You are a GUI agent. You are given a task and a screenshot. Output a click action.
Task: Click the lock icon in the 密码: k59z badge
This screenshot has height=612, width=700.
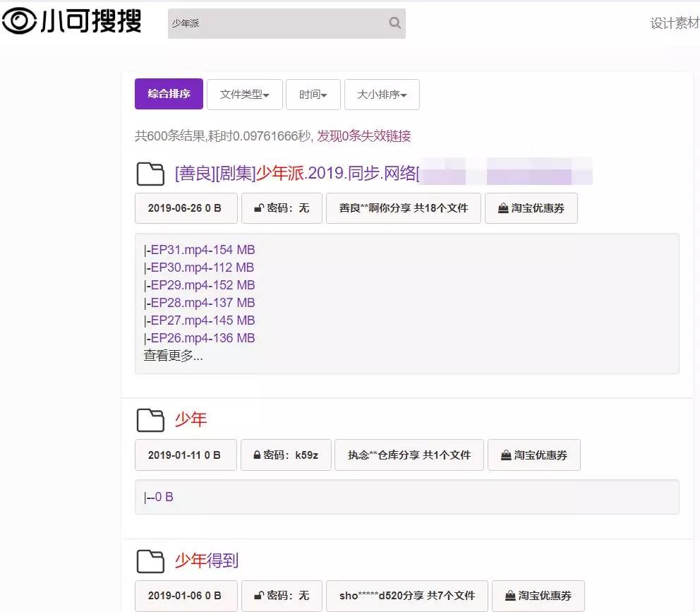pyautogui.click(x=257, y=455)
